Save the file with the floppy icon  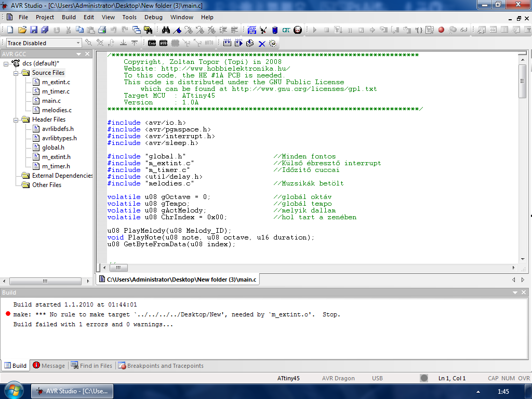point(34,30)
